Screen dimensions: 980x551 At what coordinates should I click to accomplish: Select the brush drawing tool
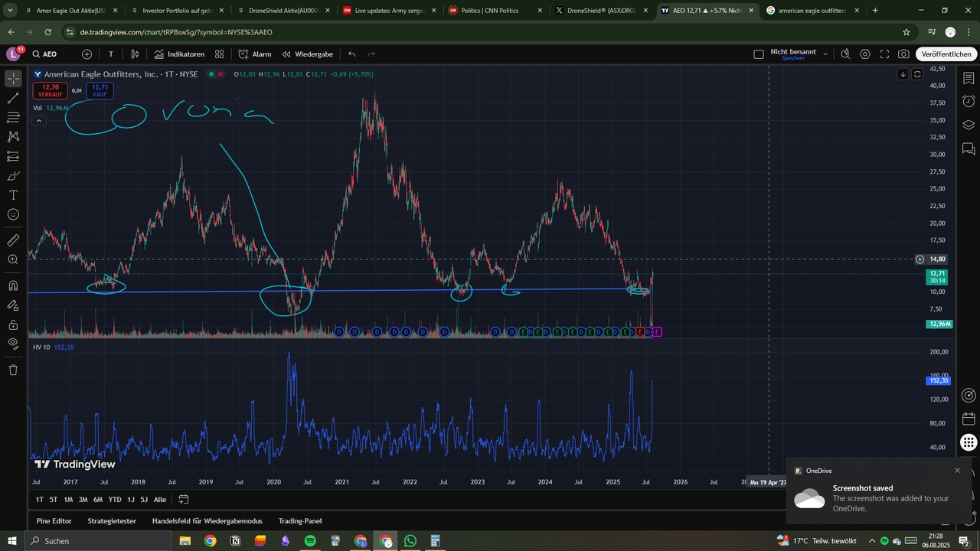13,175
